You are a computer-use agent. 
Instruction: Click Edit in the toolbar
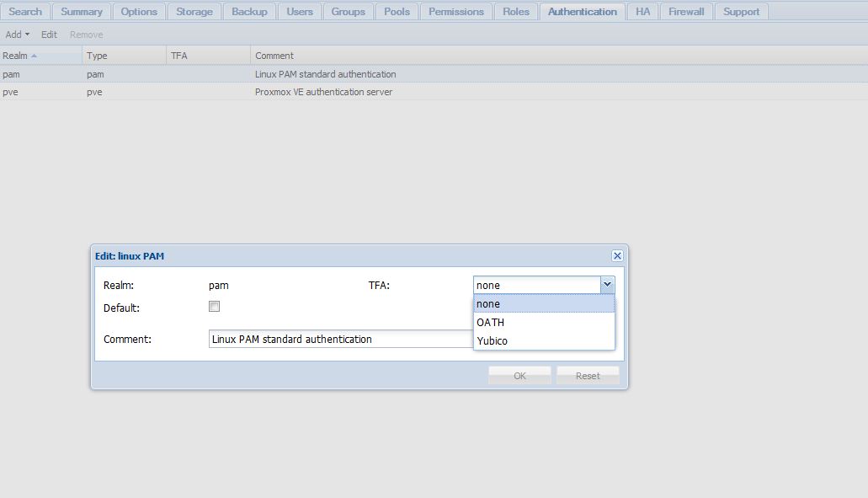coord(50,35)
